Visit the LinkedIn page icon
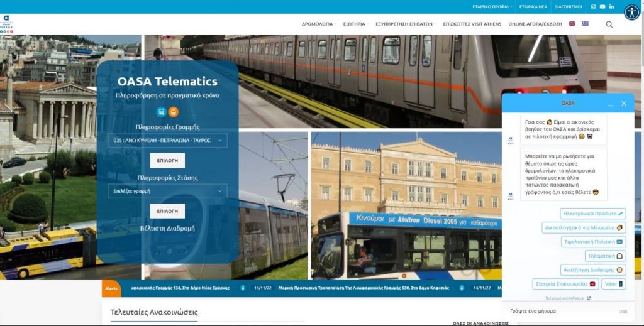This screenshot has height=326, width=644. [612, 6]
